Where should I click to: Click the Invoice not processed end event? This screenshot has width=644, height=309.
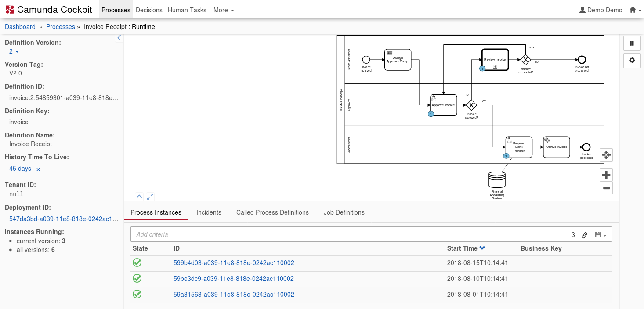582,59
